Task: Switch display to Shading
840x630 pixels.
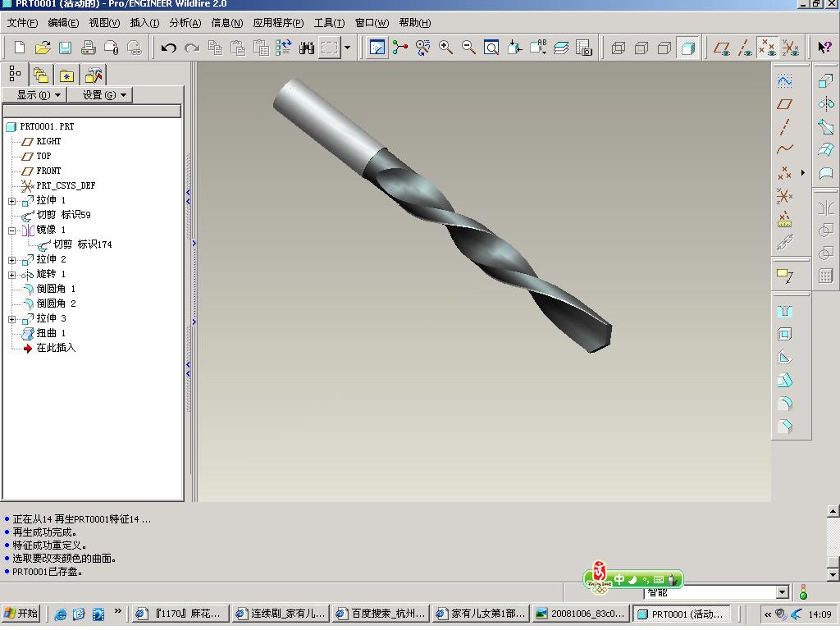Action: pyautogui.click(x=687, y=48)
